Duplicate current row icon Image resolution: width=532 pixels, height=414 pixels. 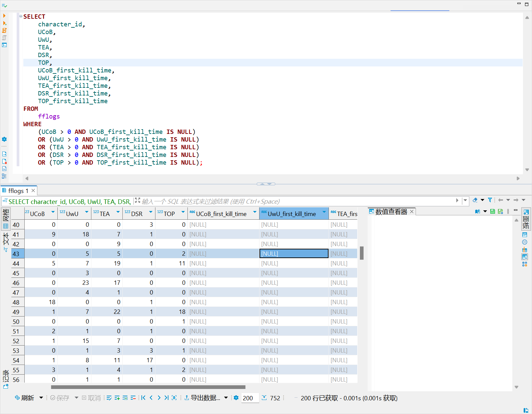(125, 398)
